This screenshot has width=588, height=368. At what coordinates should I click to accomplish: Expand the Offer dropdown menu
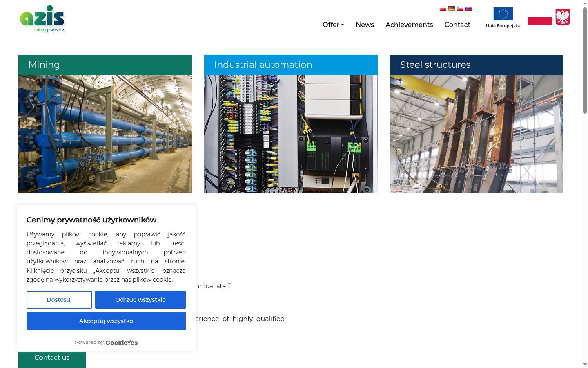pos(333,25)
